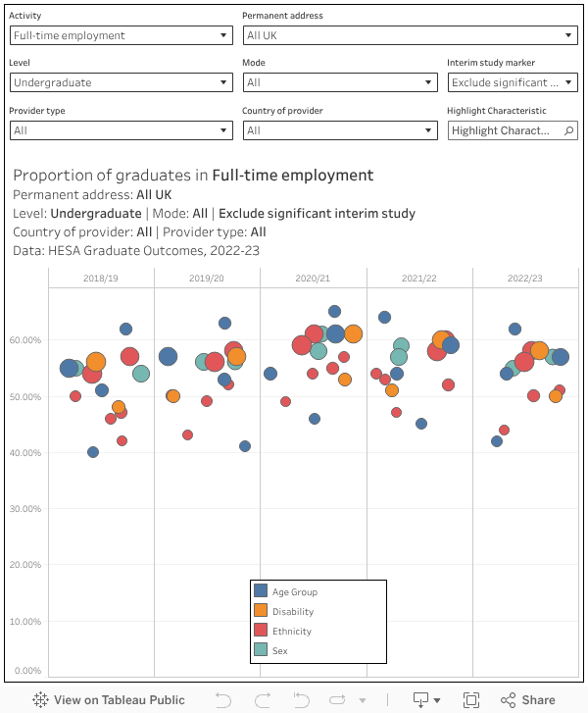Click the Share icon
Viewport: 588px width, 713px height.
pos(528,699)
